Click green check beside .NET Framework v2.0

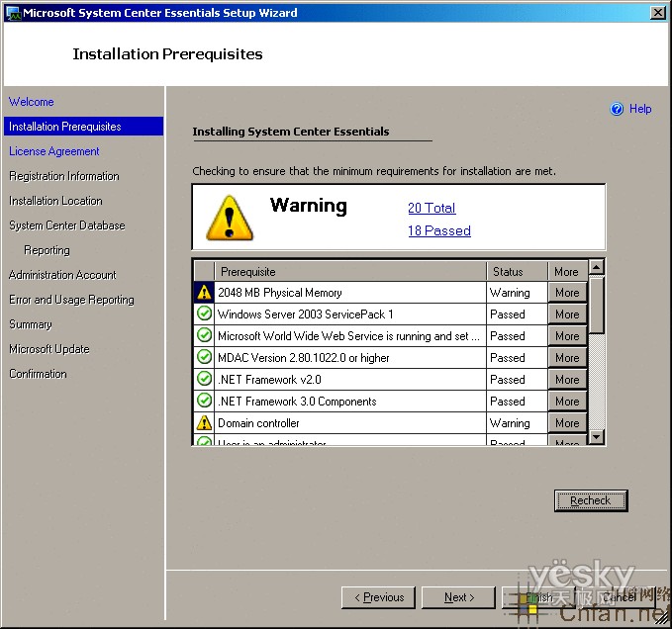(x=204, y=379)
